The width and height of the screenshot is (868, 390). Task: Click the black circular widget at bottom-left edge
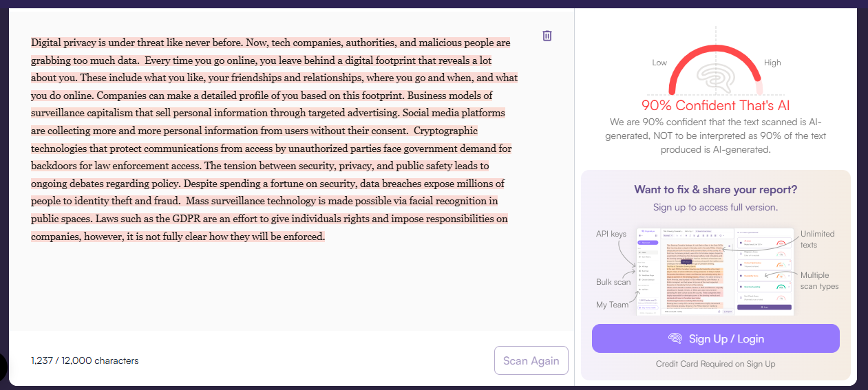click(x=3, y=368)
